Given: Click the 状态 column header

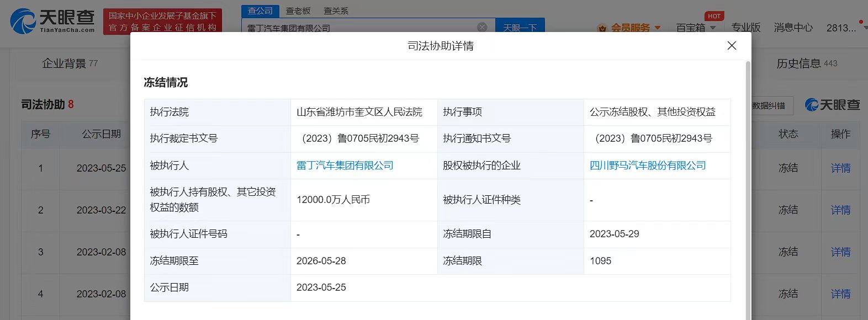Looking at the screenshot, I should coord(788,134).
